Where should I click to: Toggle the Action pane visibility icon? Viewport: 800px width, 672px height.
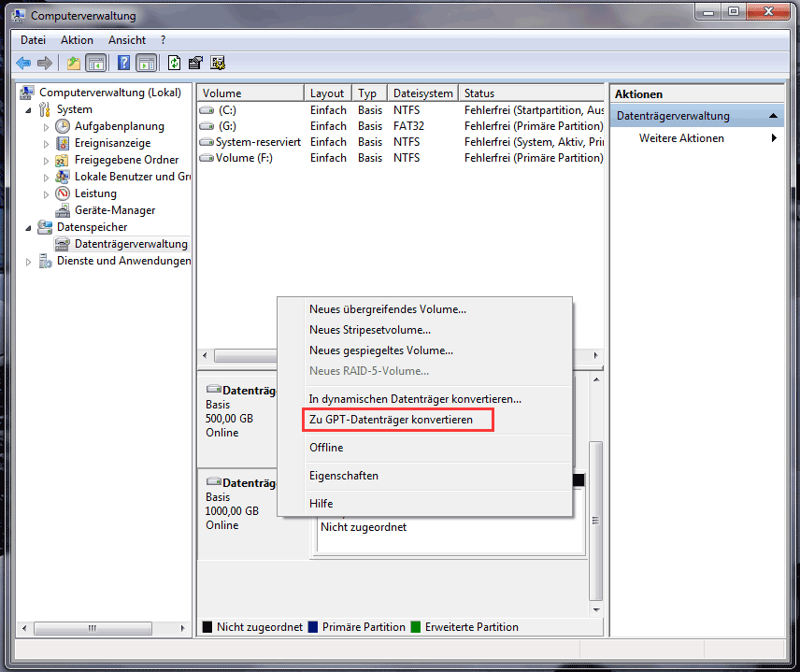(x=147, y=63)
